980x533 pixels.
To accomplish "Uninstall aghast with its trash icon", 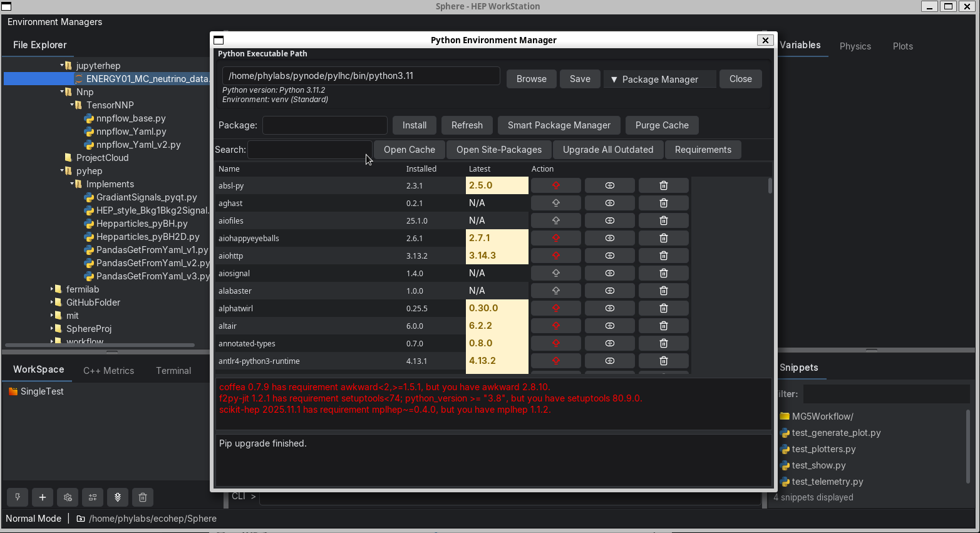I will (x=664, y=203).
